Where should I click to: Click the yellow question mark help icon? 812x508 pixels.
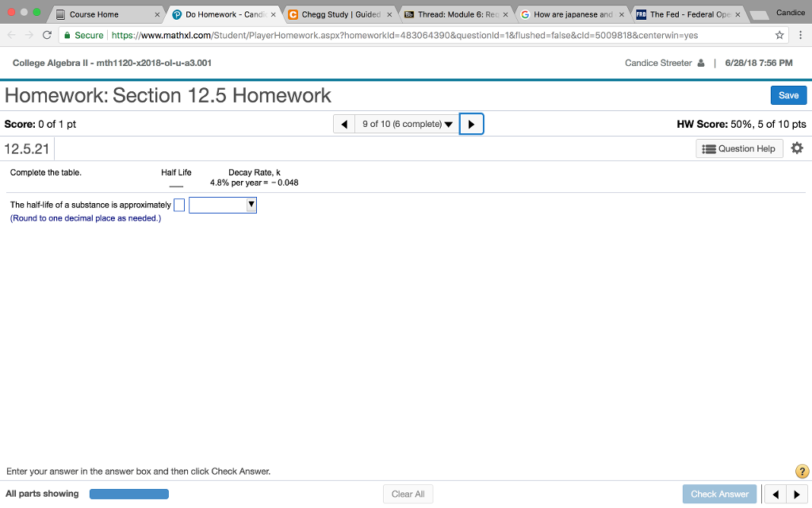802,471
